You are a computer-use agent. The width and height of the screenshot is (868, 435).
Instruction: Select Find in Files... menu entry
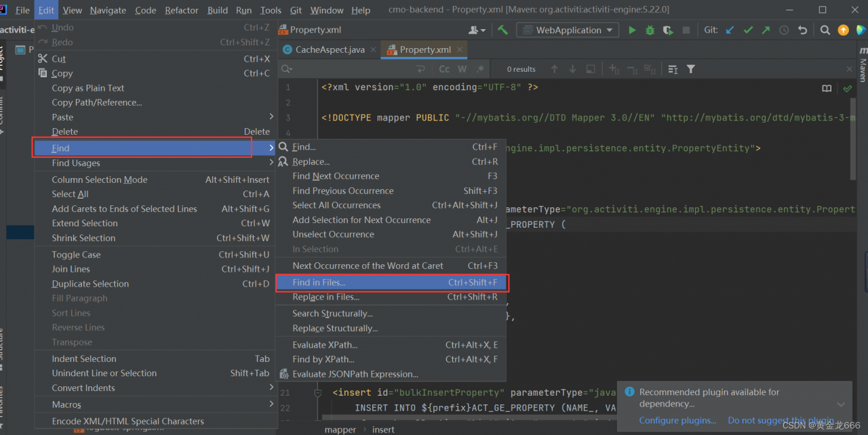click(391, 283)
